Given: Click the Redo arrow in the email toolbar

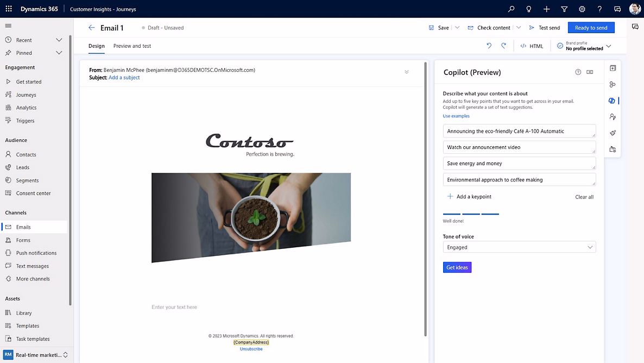Looking at the screenshot, I should pyautogui.click(x=503, y=46).
